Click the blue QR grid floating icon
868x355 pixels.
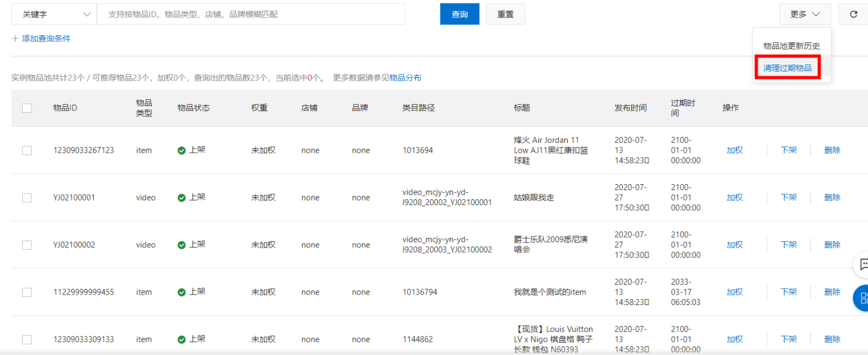click(x=862, y=299)
